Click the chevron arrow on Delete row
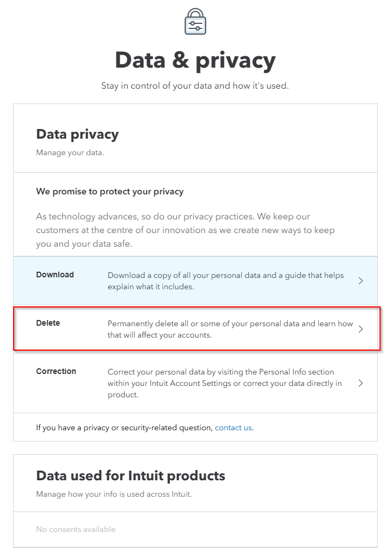Screen dimensions: 392x557 pyautogui.click(x=361, y=329)
